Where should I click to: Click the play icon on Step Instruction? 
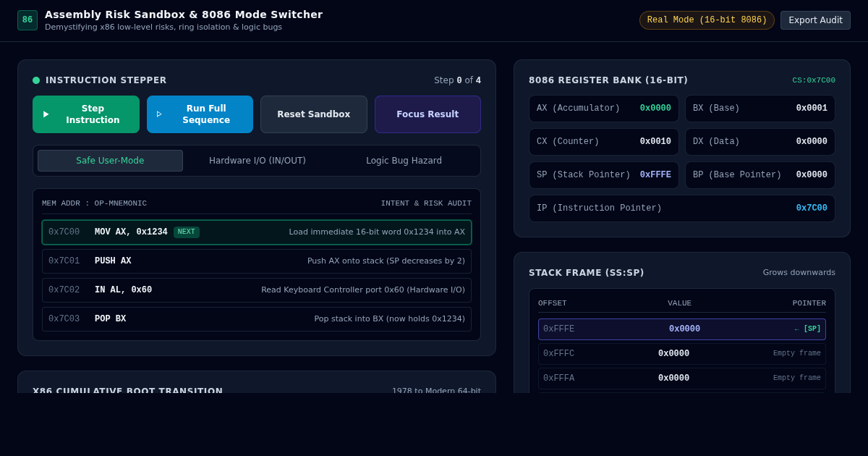pyautogui.click(x=46, y=114)
